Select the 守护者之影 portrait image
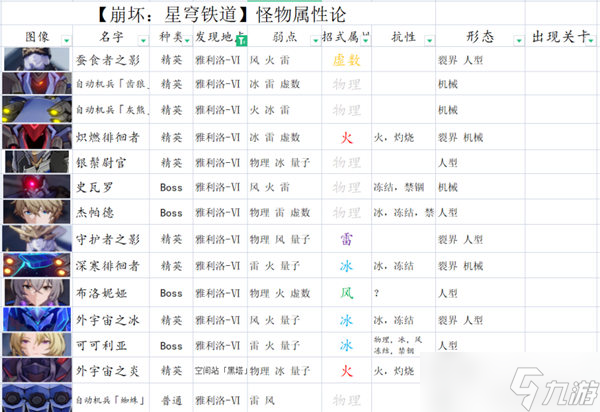This screenshot has height=412, width=600. click(37, 238)
